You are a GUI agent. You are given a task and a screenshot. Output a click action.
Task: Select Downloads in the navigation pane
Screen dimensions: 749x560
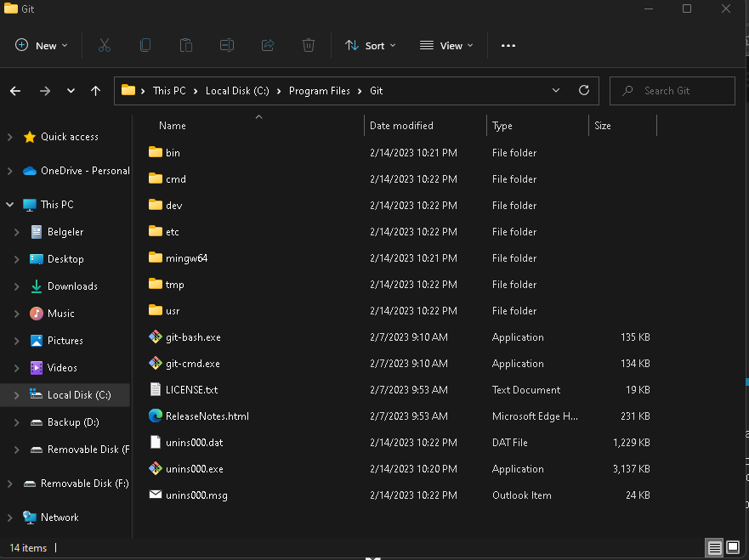72,286
